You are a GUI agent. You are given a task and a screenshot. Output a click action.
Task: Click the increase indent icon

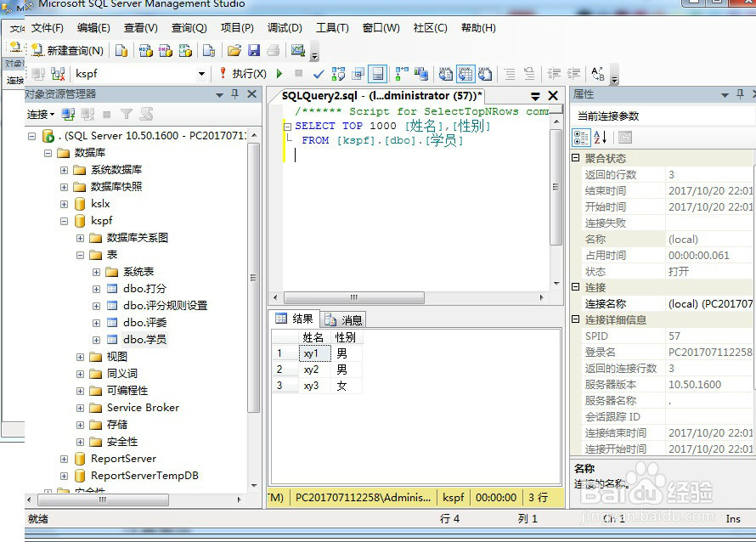[573, 74]
